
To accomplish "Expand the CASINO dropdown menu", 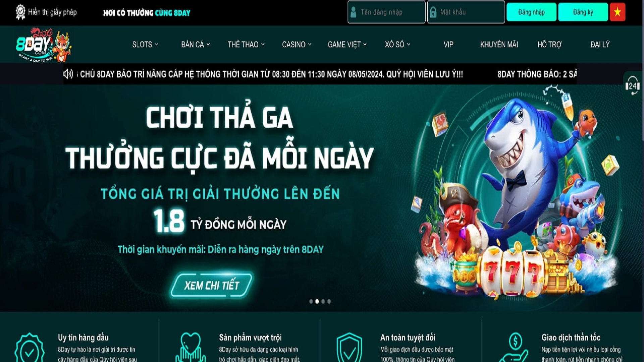I will pyautogui.click(x=297, y=45).
